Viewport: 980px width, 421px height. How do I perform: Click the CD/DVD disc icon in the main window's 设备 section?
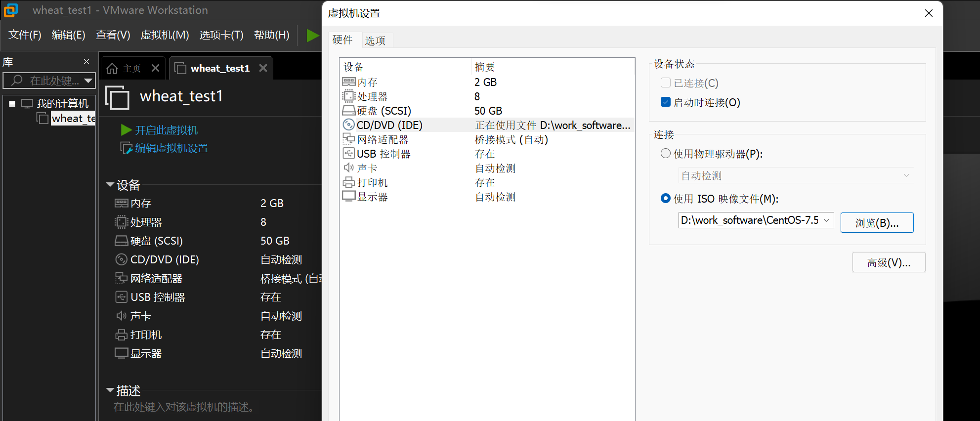122,259
